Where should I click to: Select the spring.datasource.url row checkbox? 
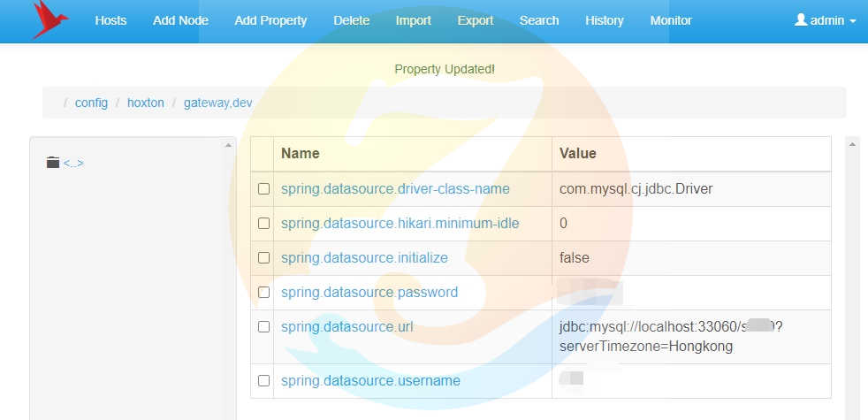264,327
